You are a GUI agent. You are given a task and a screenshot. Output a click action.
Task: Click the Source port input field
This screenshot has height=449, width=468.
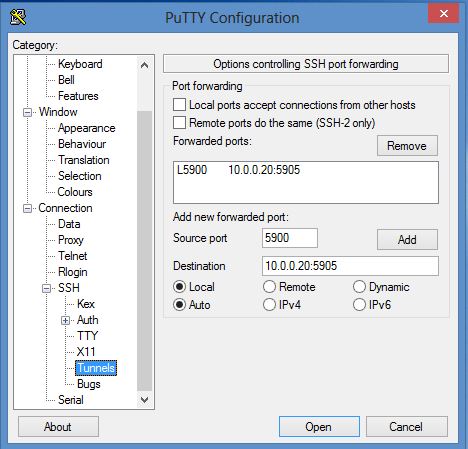tap(290, 238)
